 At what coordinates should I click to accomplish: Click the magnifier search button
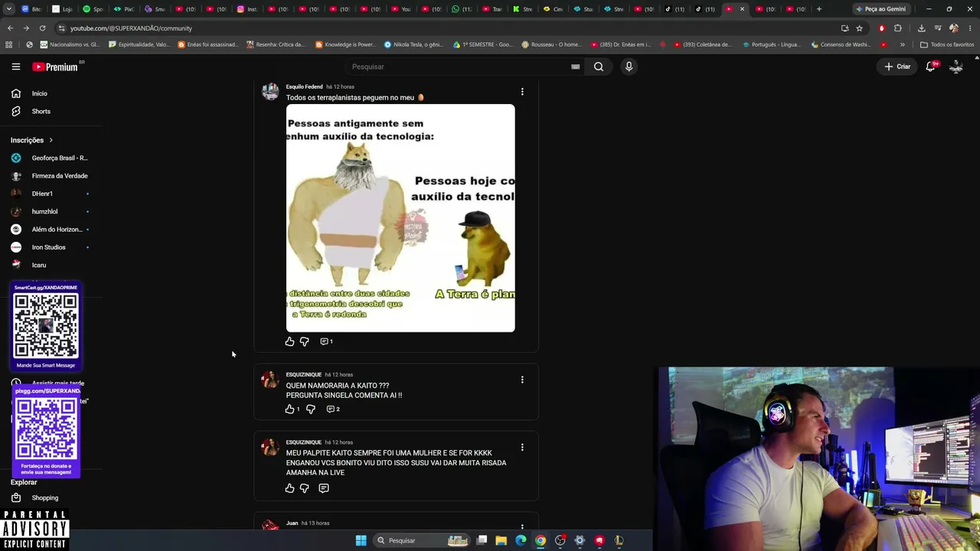tap(599, 67)
